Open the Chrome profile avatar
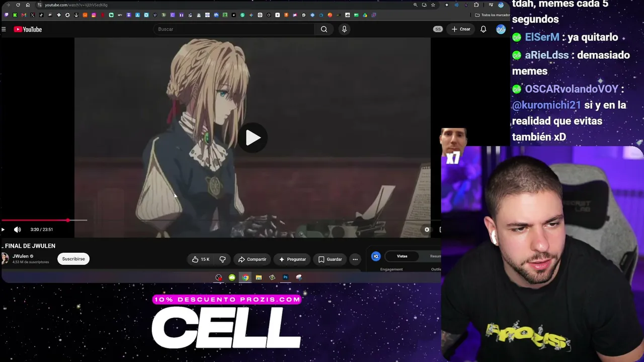The height and width of the screenshot is (362, 644). (x=501, y=5)
